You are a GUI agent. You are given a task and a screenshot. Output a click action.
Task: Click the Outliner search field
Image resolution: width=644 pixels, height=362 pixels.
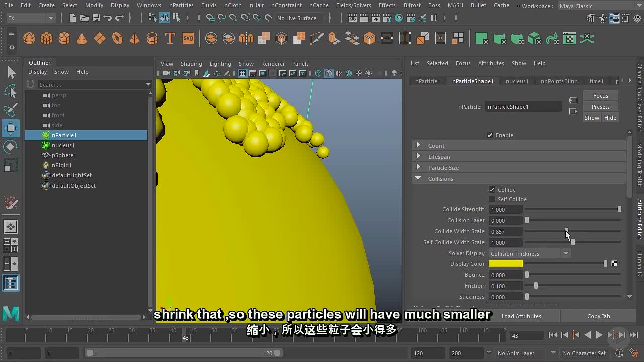pyautogui.click(x=91, y=84)
